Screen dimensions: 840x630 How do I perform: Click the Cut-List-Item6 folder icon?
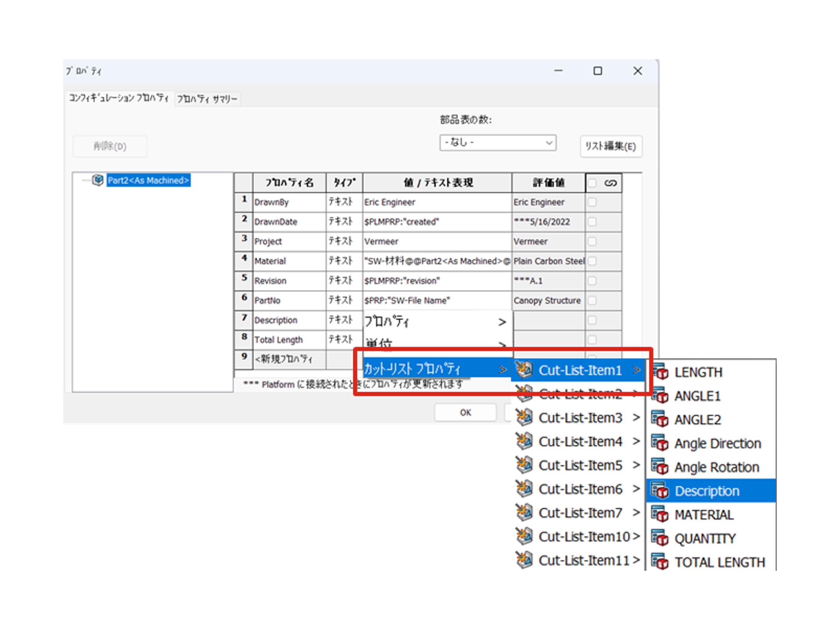tap(524, 488)
